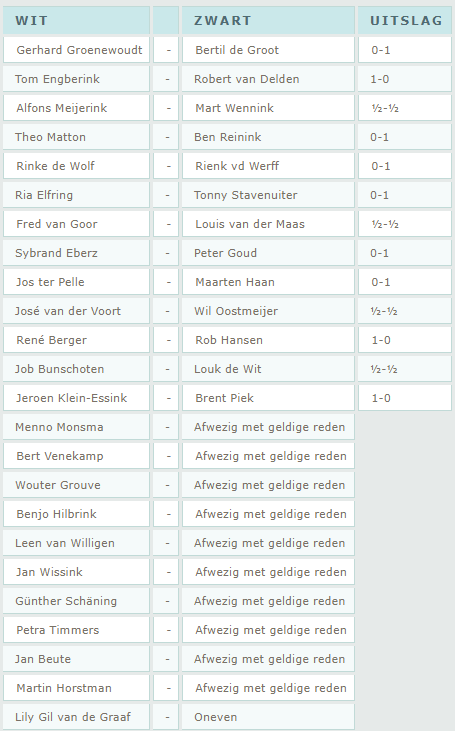Select Louis van der Maas
The height and width of the screenshot is (731, 455).
tap(250, 224)
